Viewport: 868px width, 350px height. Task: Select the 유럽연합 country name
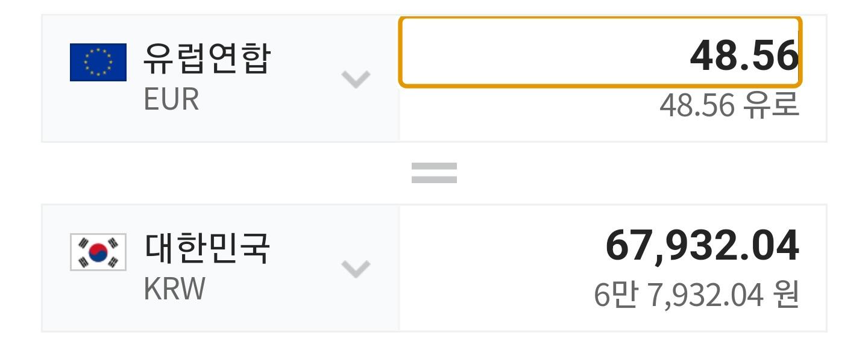[207, 58]
